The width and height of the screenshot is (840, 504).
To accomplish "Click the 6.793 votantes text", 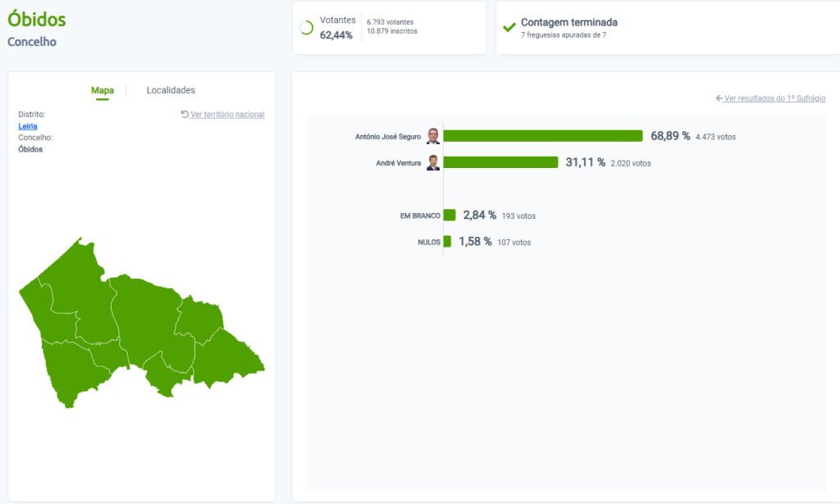I will point(390,22).
